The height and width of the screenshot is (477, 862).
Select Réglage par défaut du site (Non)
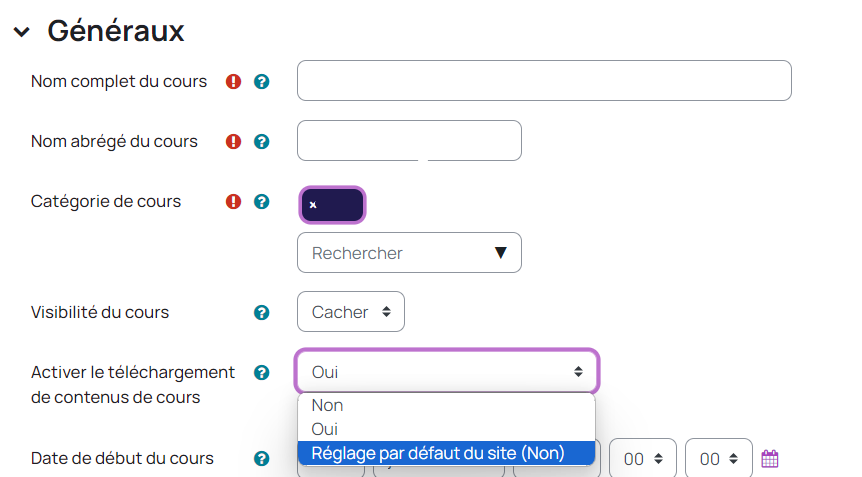click(438, 453)
